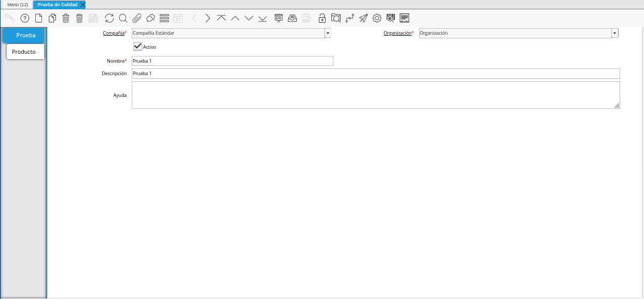Jump to the first record icon

[221, 18]
